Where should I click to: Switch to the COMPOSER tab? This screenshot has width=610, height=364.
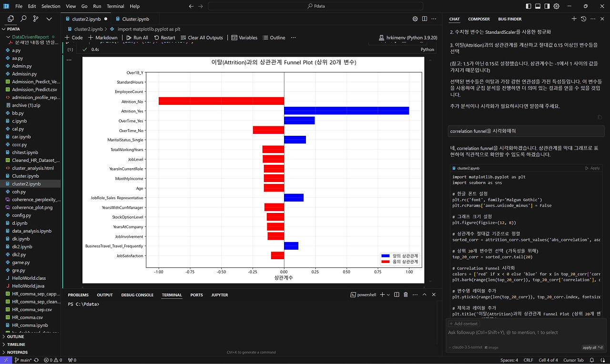pyautogui.click(x=478, y=19)
